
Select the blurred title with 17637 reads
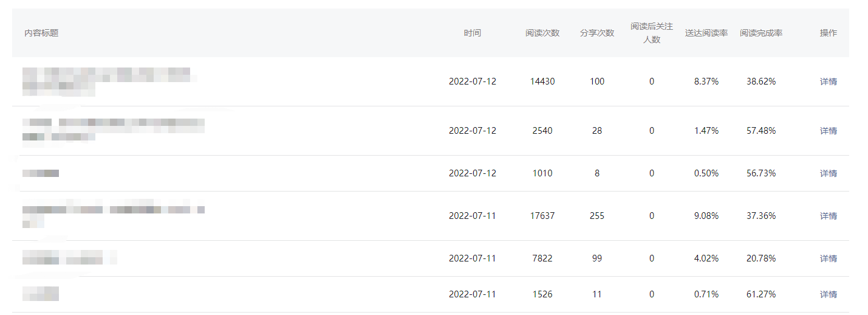[114, 216]
